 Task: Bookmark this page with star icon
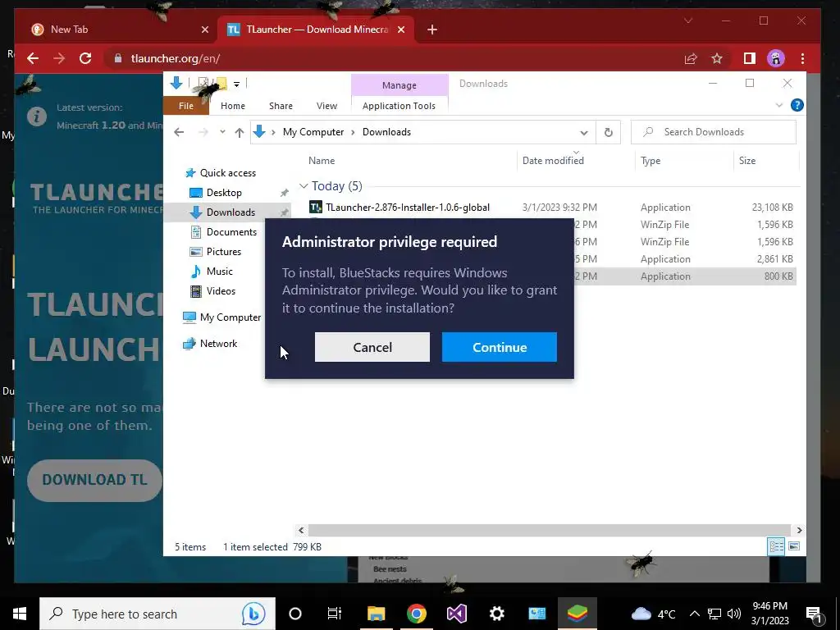[x=717, y=58]
